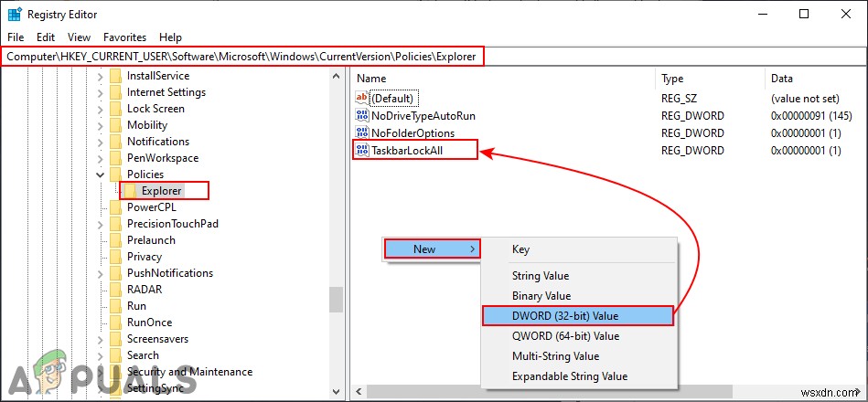
Task: Expand the PushNotifications key
Action: (x=101, y=274)
